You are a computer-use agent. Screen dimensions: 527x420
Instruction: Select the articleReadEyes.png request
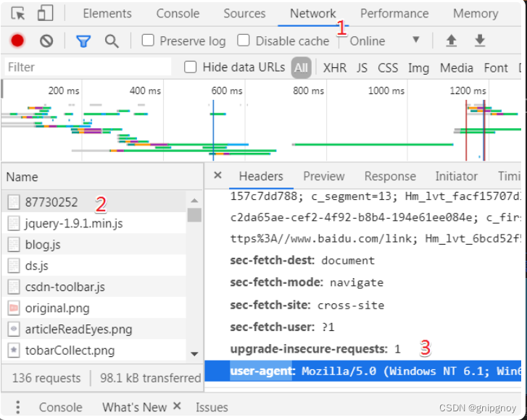tap(94, 329)
